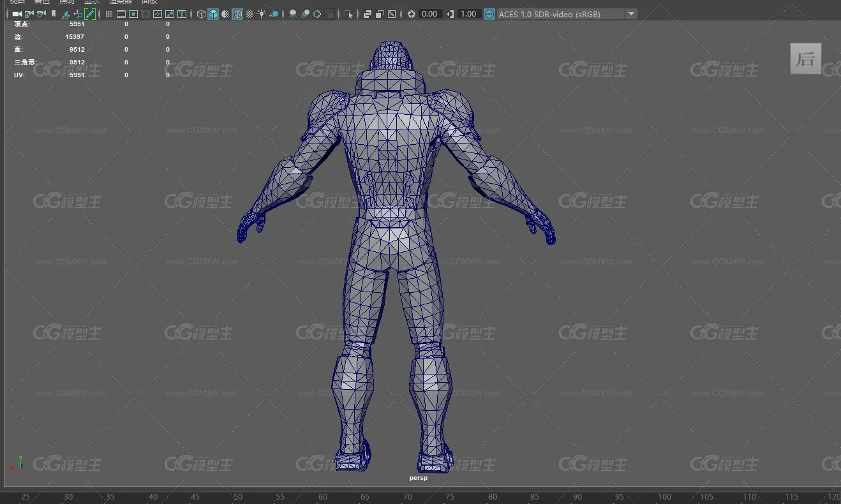Toggle Multisample Anti-aliasing icon
The image size is (841, 504).
click(317, 14)
